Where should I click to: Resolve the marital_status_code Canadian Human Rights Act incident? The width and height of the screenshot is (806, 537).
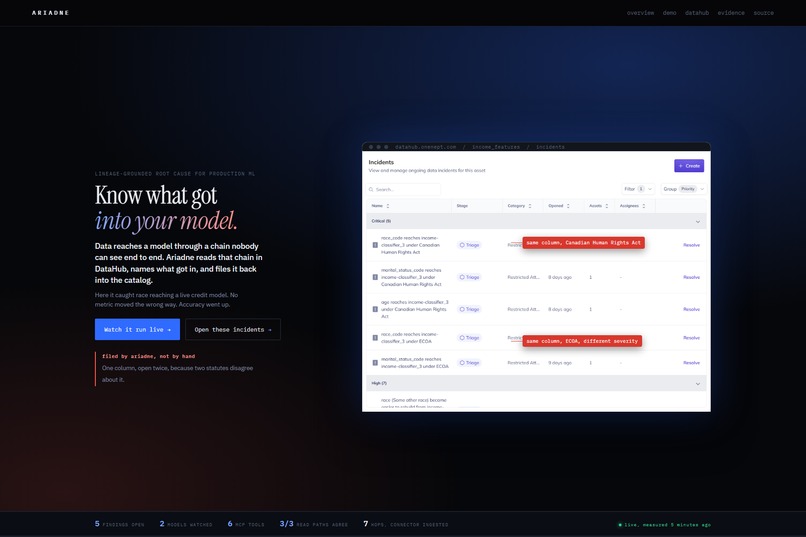click(691, 277)
